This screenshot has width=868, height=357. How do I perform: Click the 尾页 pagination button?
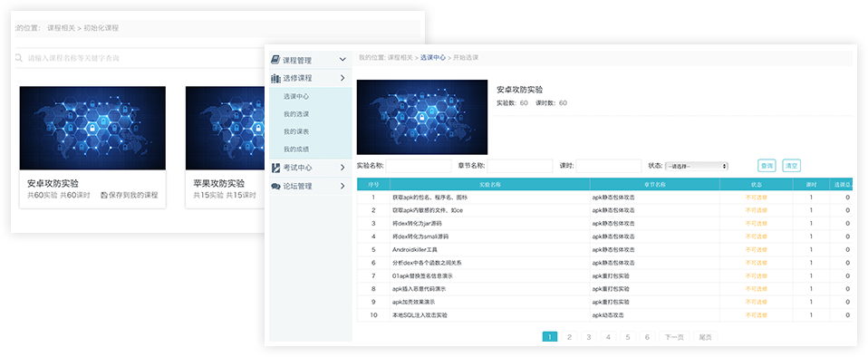705,336
